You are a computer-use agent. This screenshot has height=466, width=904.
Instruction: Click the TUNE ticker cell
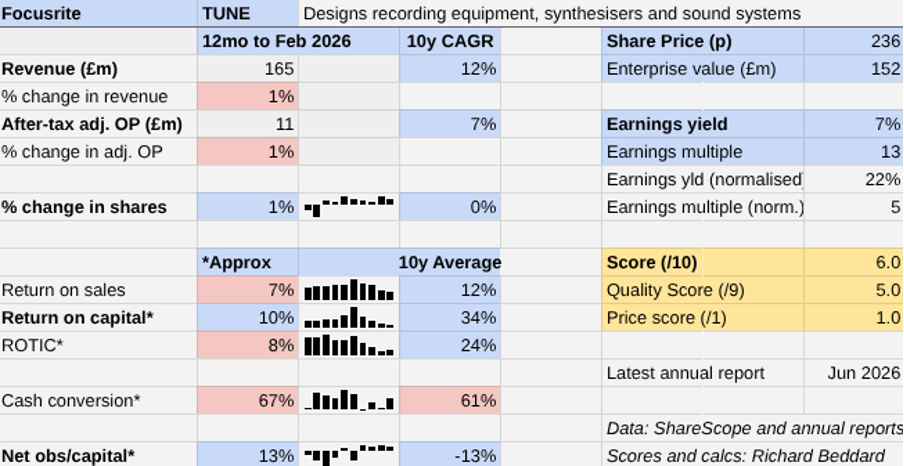[248, 13]
